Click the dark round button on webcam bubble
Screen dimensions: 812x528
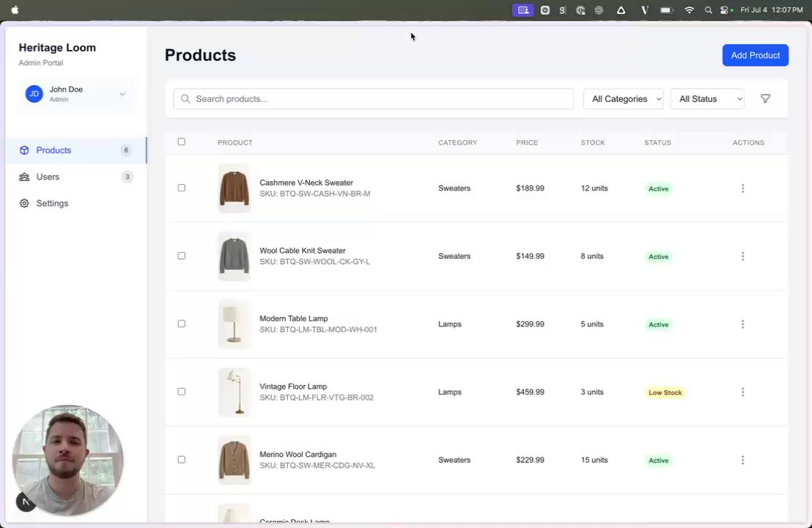tap(26, 502)
